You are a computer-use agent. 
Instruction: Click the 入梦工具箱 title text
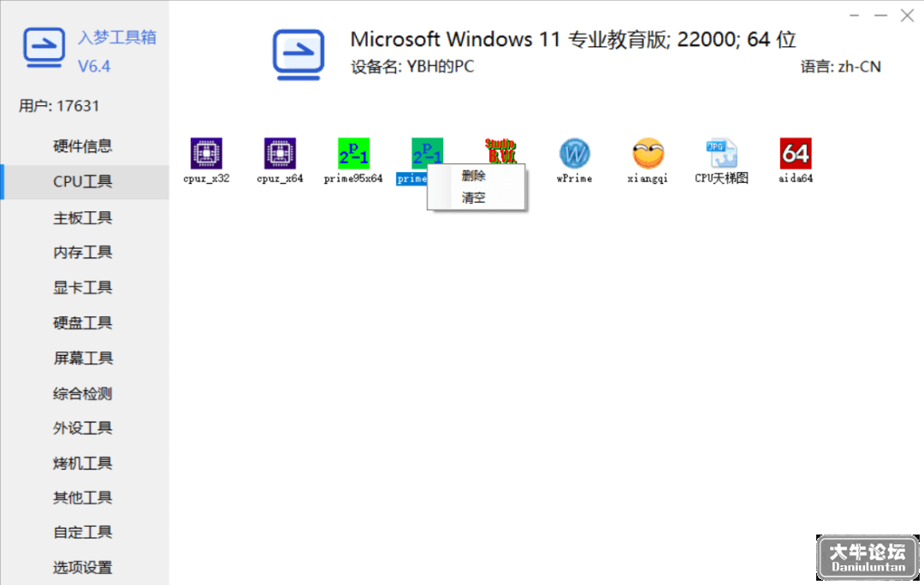[x=117, y=37]
